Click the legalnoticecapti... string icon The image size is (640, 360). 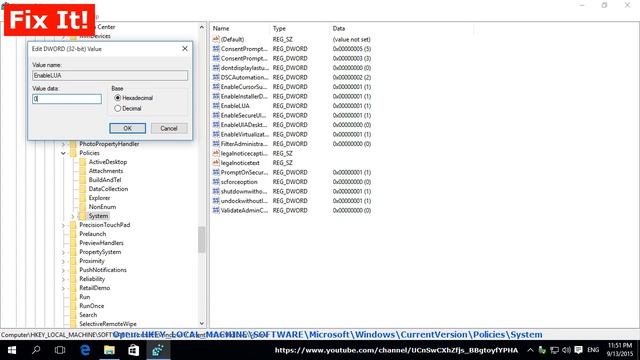coord(216,153)
